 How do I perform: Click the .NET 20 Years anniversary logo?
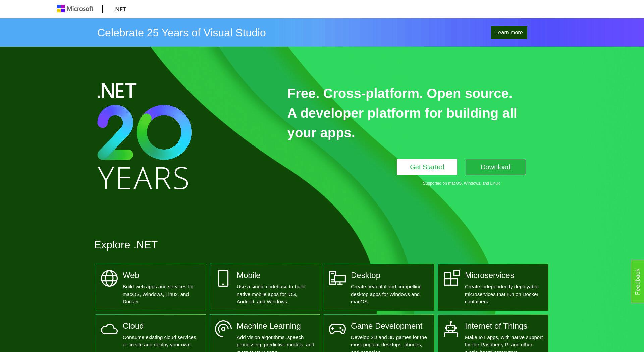point(144,136)
